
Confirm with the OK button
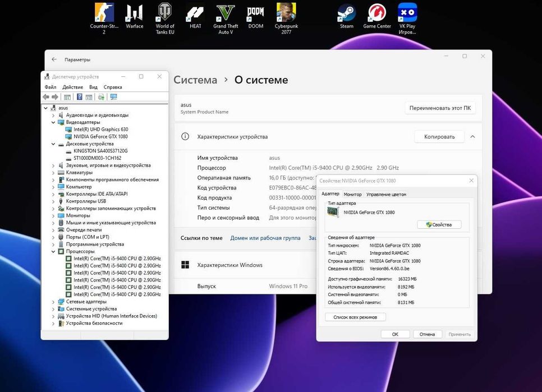pyautogui.click(x=395, y=334)
